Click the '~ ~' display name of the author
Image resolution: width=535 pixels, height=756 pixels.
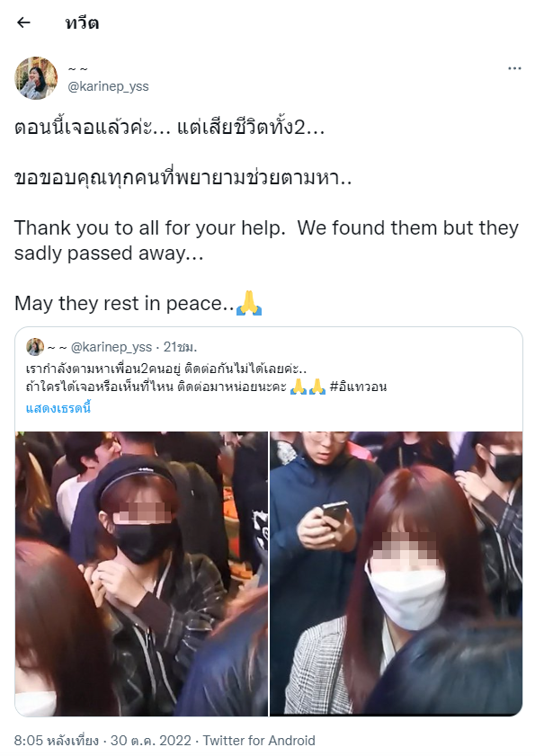77,69
